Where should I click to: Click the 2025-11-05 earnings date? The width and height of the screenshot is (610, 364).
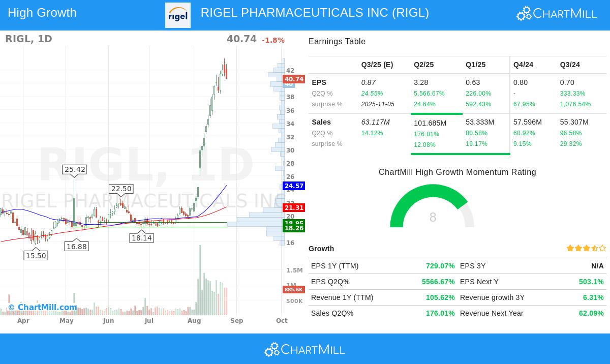click(x=378, y=104)
